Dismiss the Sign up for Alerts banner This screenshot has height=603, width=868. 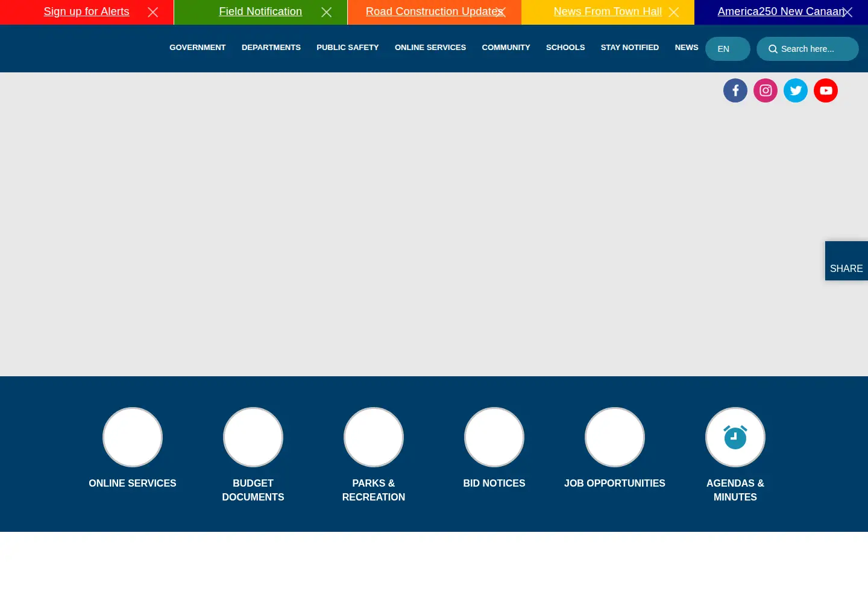point(153,12)
